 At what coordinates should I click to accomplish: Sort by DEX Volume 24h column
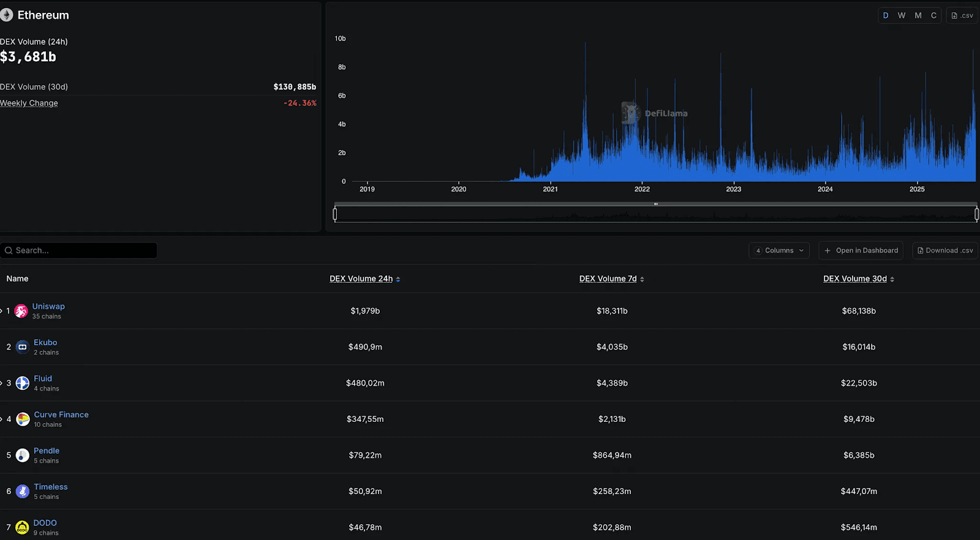pos(365,279)
